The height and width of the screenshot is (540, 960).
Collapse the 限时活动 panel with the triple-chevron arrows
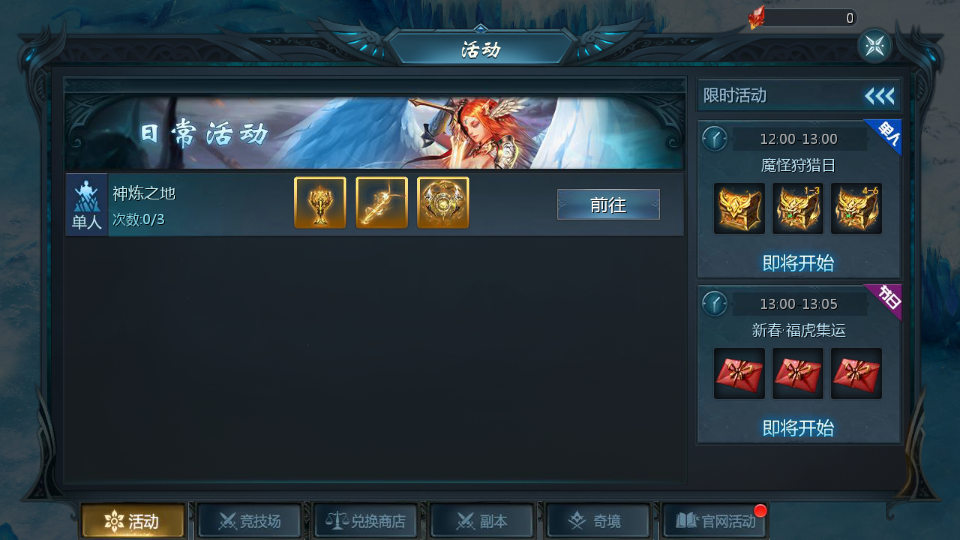pos(880,96)
